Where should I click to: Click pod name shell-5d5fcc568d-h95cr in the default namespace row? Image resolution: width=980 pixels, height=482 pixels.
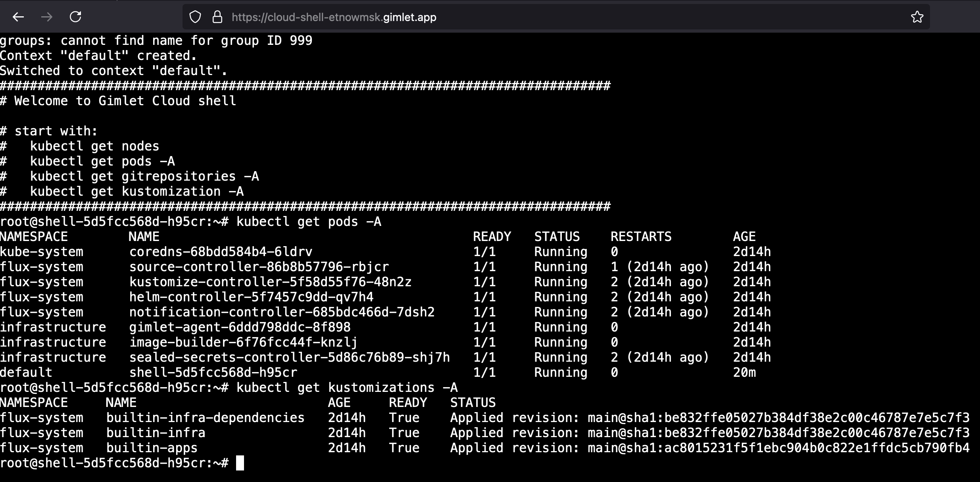213,372
